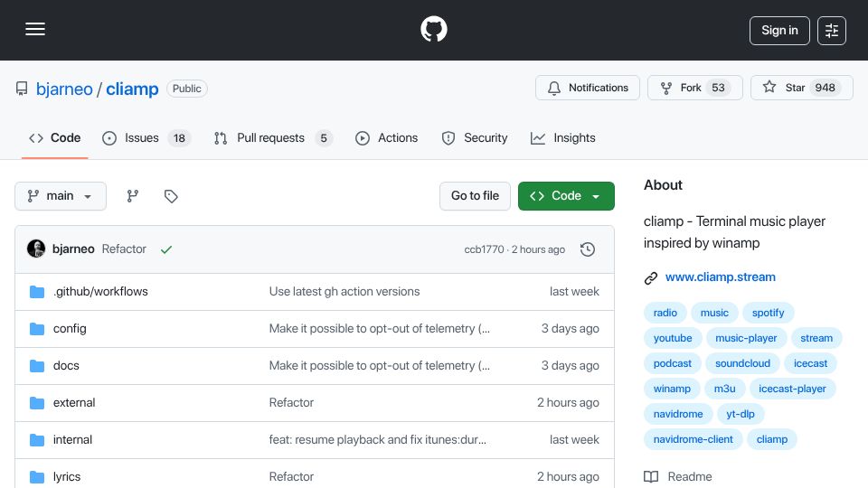Image resolution: width=868 pixels, height=488 pixels.
Task: Select the cliamp topic tag
Action: (771, 439)
